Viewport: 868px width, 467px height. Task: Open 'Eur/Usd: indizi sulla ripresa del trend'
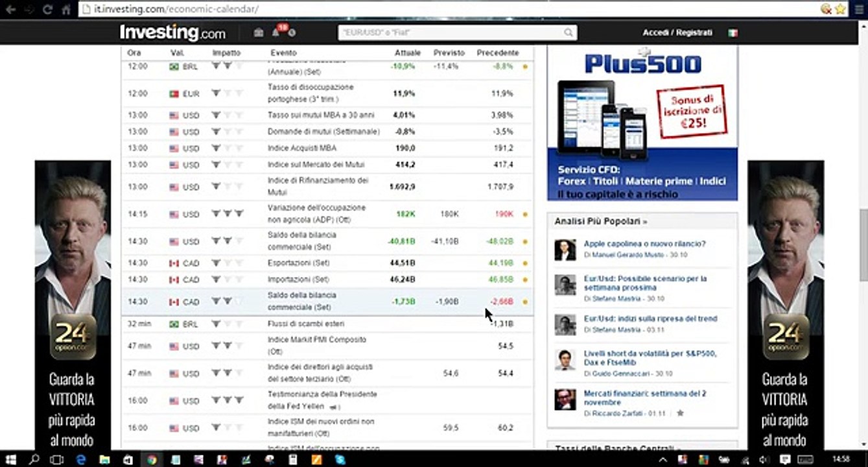click(x=650, y=318)
